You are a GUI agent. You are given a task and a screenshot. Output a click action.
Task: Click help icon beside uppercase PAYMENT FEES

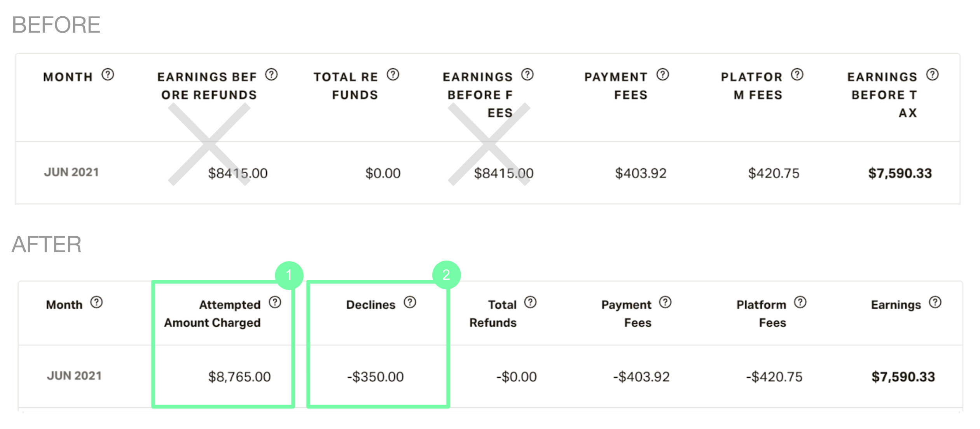tap(663, 74)
